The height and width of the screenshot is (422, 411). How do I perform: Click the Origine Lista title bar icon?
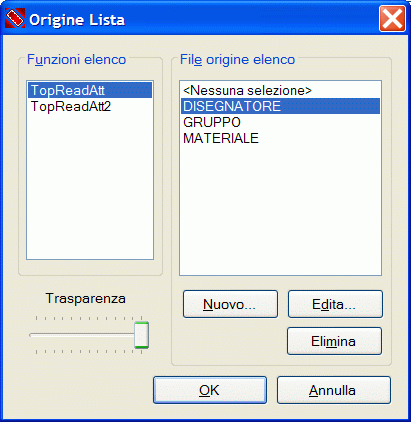point(15,18)
